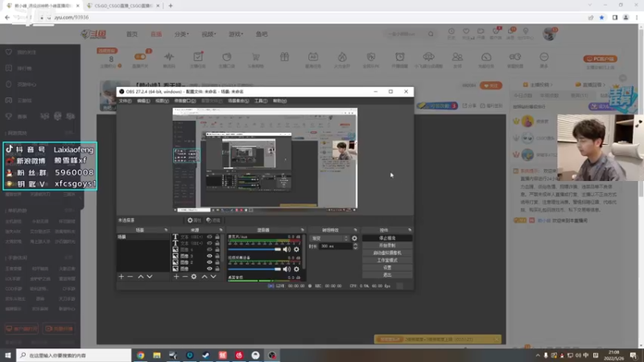Expand the 视频 dropdown in Douyu nav
644x362 pixels.
(208, 34)
